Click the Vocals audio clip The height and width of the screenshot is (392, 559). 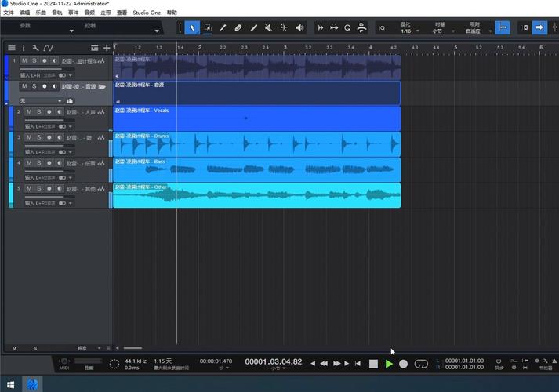pos(256,118)
